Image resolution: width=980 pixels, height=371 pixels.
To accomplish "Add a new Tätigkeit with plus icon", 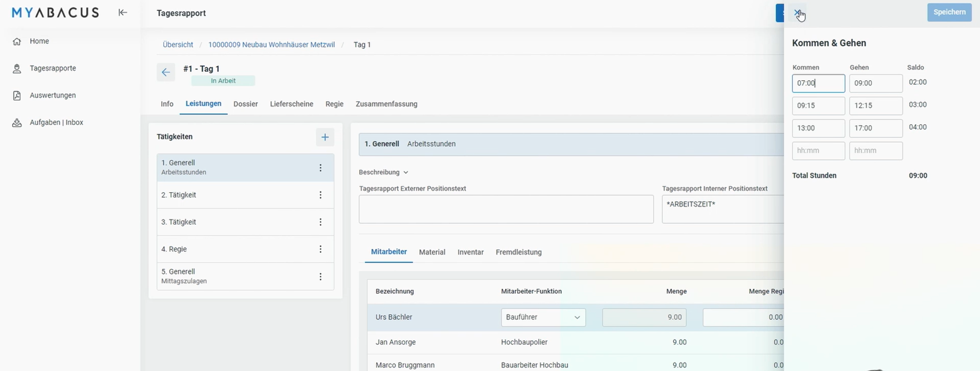I will coord(325,137).
